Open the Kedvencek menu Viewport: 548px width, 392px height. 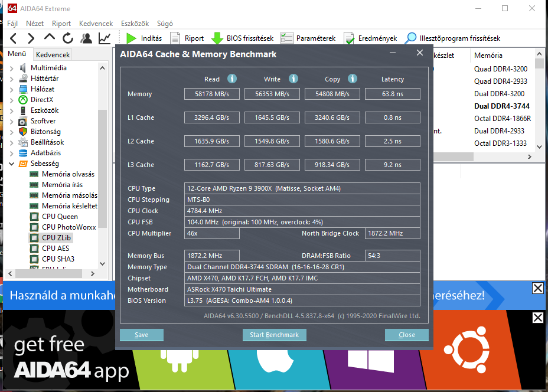tap(96, 24)
